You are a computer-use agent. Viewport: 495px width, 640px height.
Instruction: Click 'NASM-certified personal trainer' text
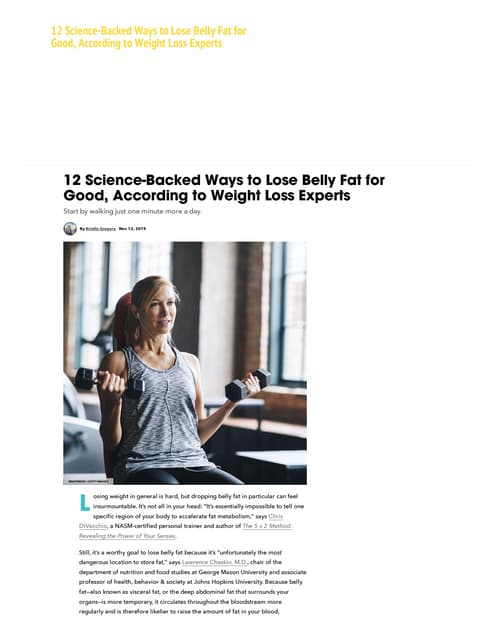click(158, 526)
